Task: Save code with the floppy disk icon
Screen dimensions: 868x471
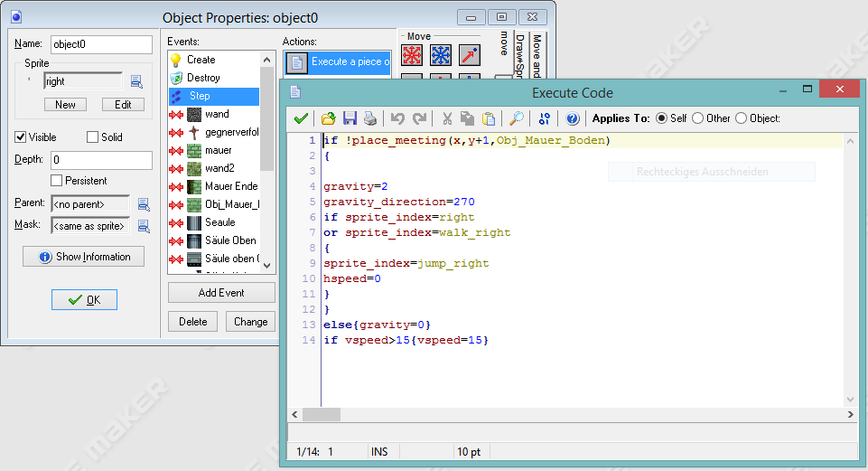Action: click(349, 118)
